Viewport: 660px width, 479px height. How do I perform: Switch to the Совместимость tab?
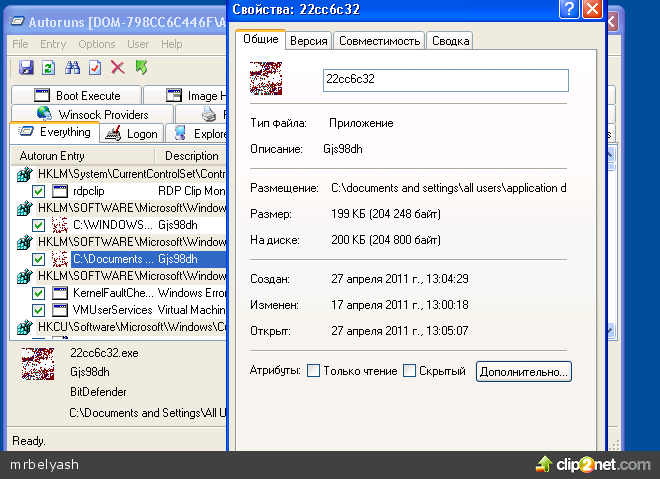[x=379, y=41]
